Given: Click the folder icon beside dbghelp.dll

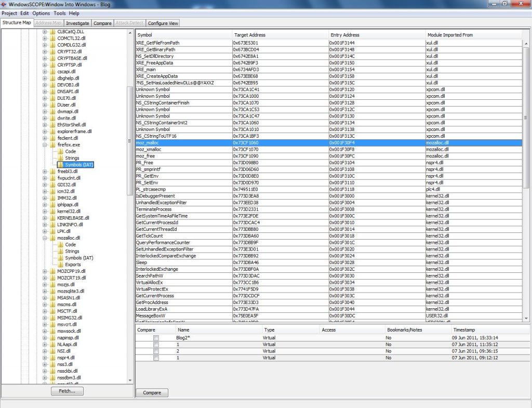Looking at the screenshot, I should tap(52, 78).
